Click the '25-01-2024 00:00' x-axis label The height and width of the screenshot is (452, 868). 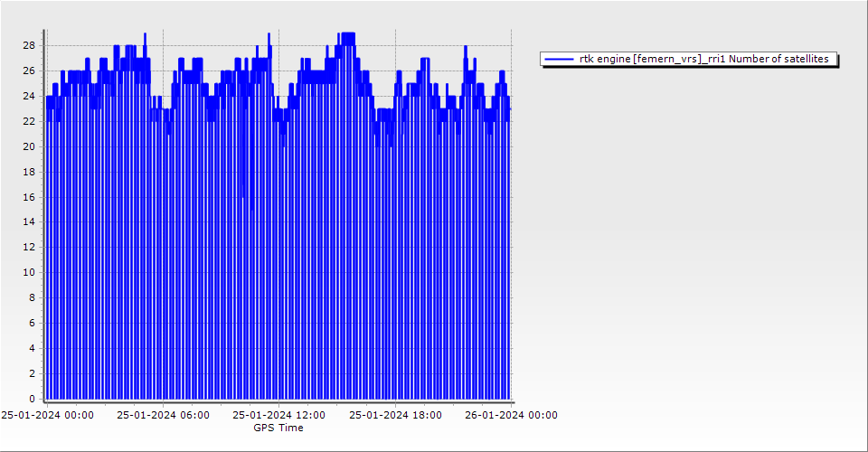47,415
